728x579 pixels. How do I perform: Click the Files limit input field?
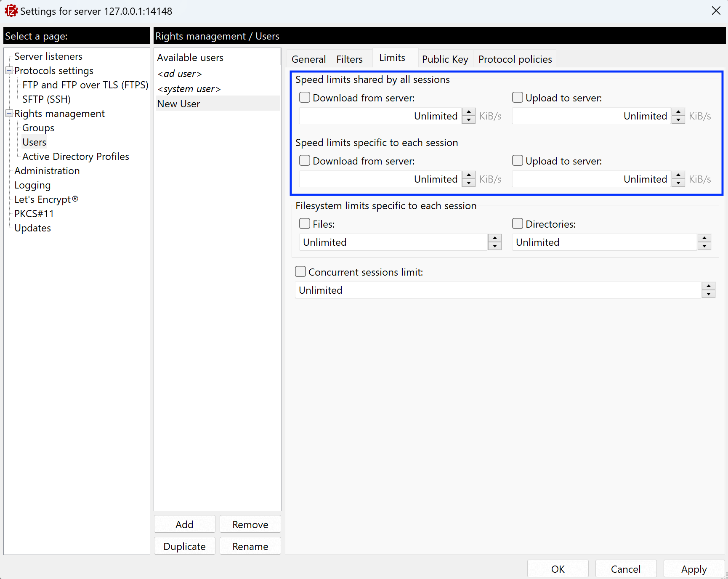pyautogui.click(x=393, y=242)
